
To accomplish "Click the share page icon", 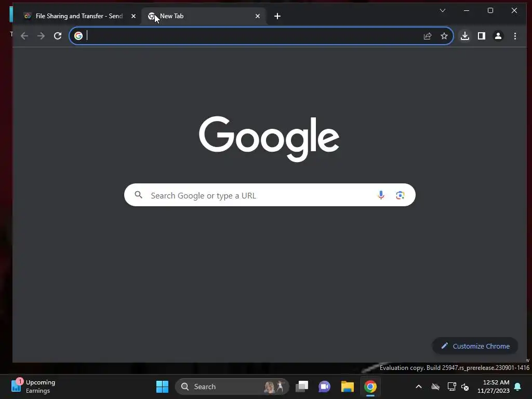I will [428, 36].
